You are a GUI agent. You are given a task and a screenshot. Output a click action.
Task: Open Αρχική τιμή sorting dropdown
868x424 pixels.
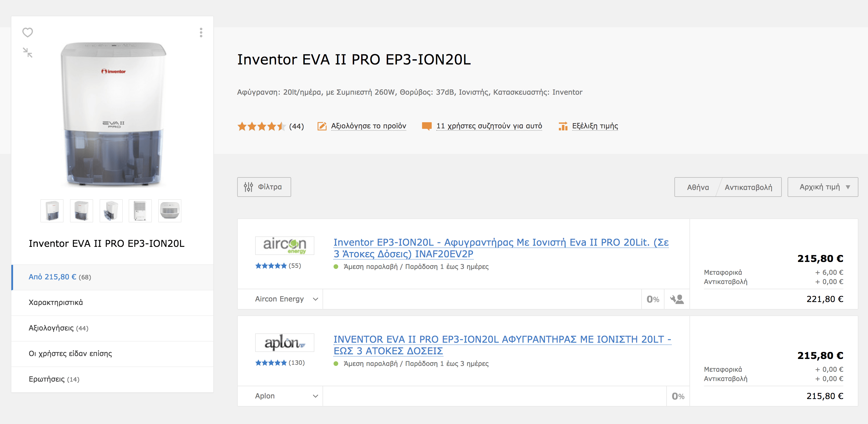tap(822, 187)
